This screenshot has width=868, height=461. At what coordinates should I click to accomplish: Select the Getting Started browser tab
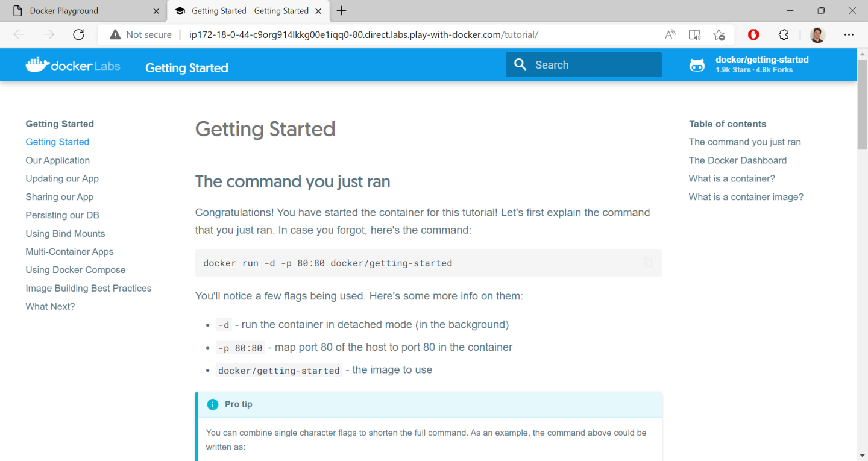click(x=250, y=11)
